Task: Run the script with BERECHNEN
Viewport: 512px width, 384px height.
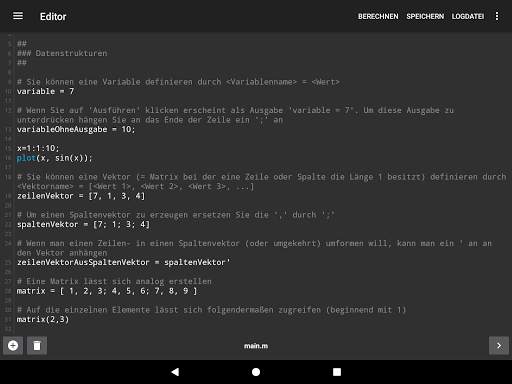Action: click(378, 16)
